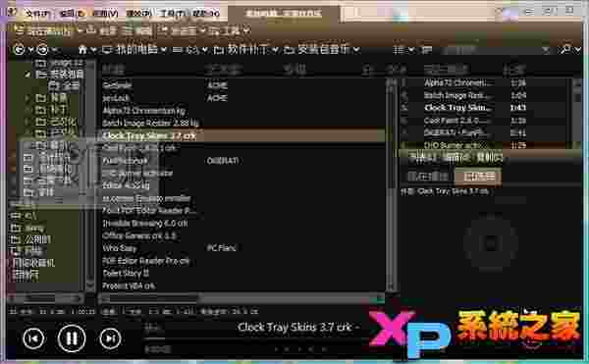
Task: Click the forward navigation arrow icon
Action: tap(42, 49)
